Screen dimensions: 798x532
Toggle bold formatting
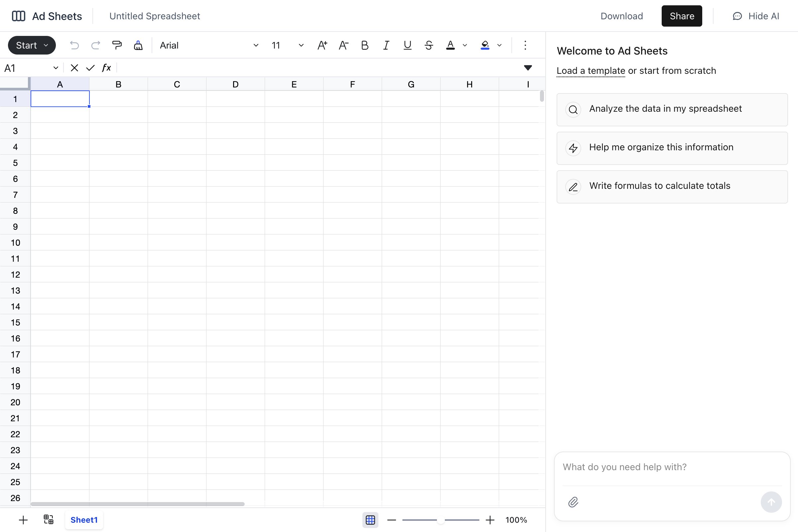(365, 45)
